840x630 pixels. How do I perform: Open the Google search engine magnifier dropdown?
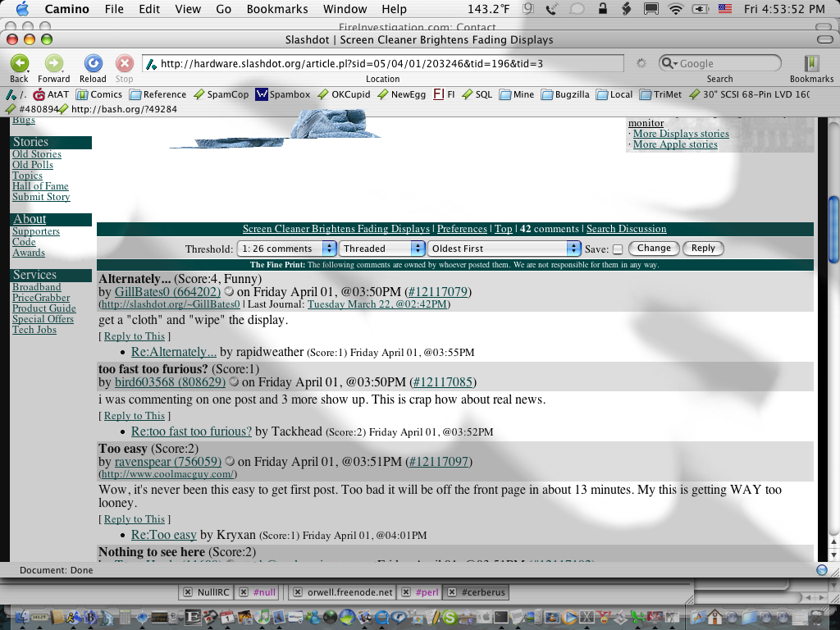pos(669,63)
